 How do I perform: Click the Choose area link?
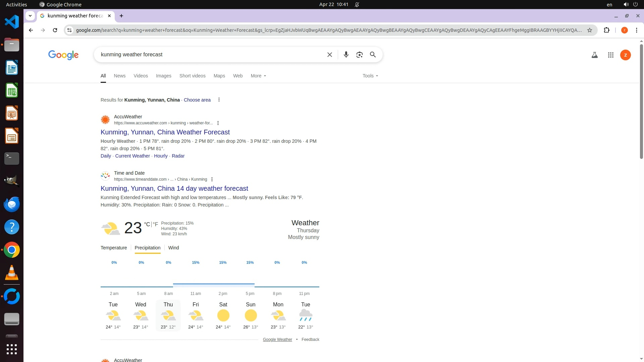click(197, 100)
